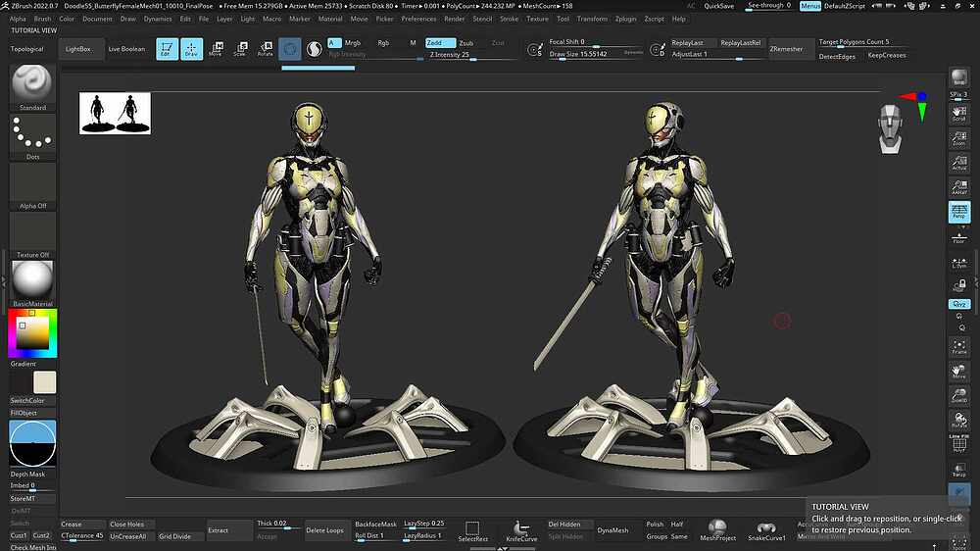
Task: Toggle the Floor grid
Action: click(959, 237)
